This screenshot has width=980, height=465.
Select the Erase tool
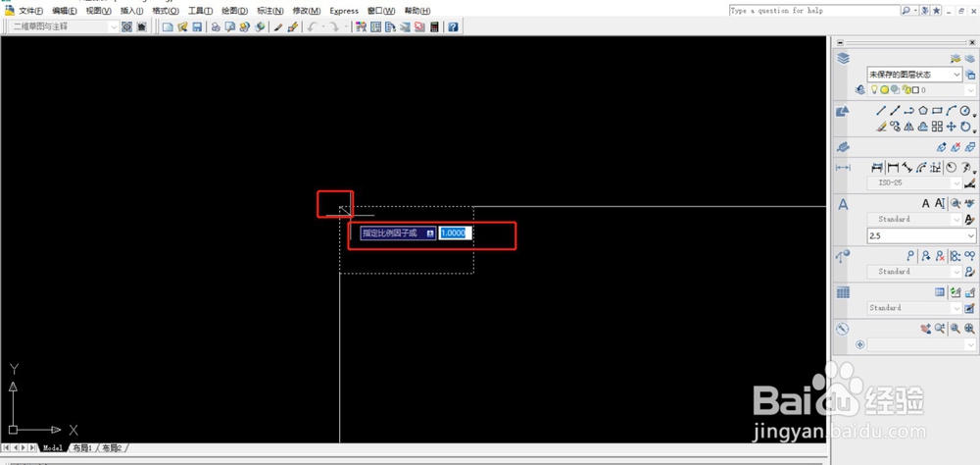[x=881, y=127]
